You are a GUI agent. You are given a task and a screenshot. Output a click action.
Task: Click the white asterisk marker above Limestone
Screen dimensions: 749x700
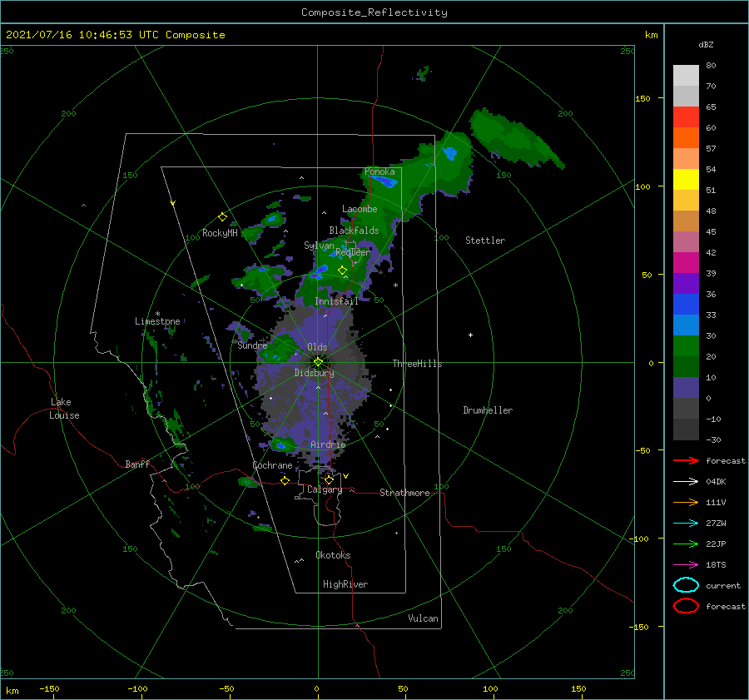click(157, 314)
